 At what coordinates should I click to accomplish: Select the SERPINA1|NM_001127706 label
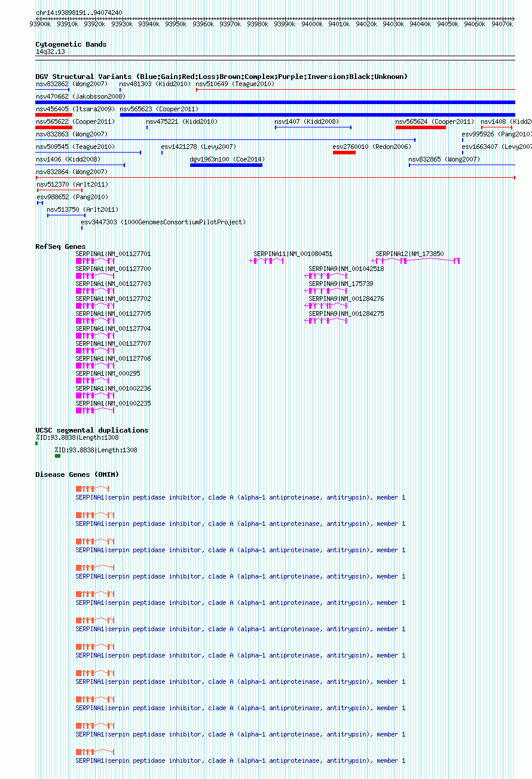tap(113, 358)
